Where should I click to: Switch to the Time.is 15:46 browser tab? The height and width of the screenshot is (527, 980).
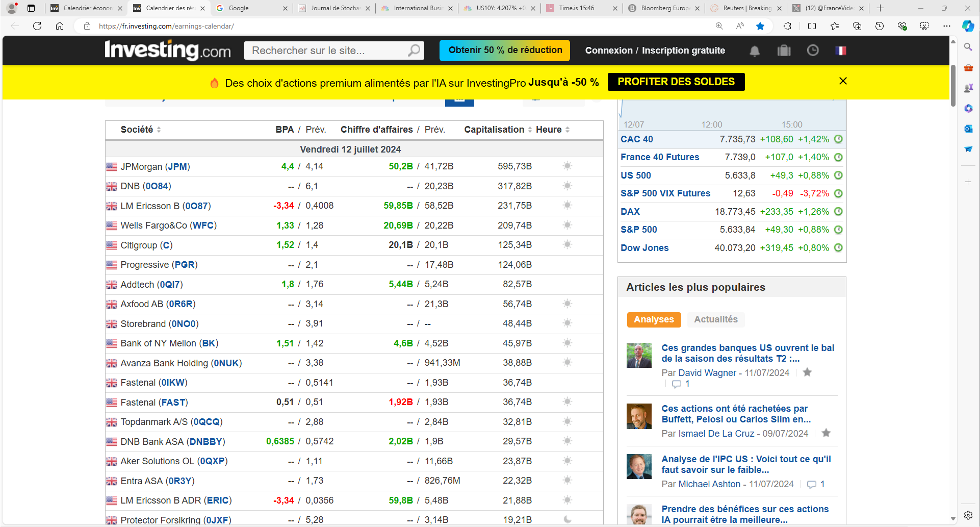(x=582, y=8)
